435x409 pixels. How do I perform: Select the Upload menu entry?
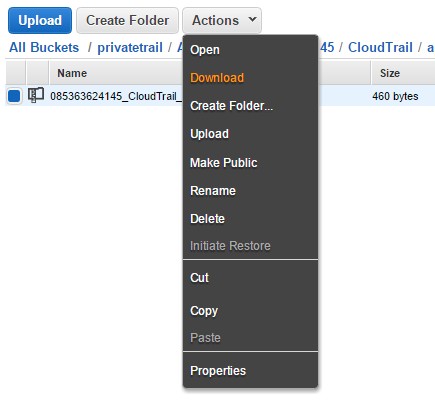point(209,134)
